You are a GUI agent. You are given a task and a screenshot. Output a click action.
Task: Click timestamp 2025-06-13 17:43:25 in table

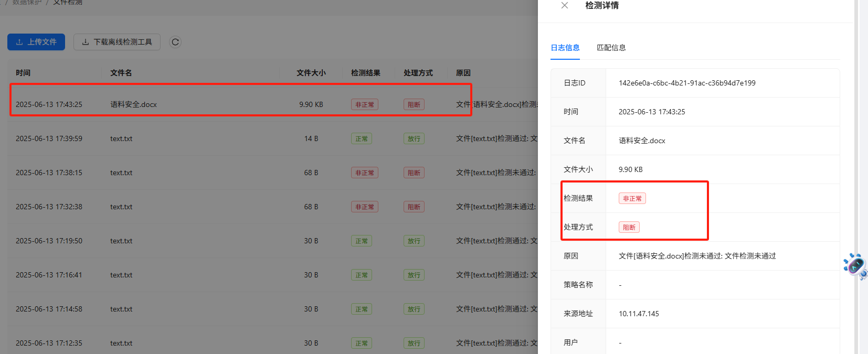click(x=49, y=104)
